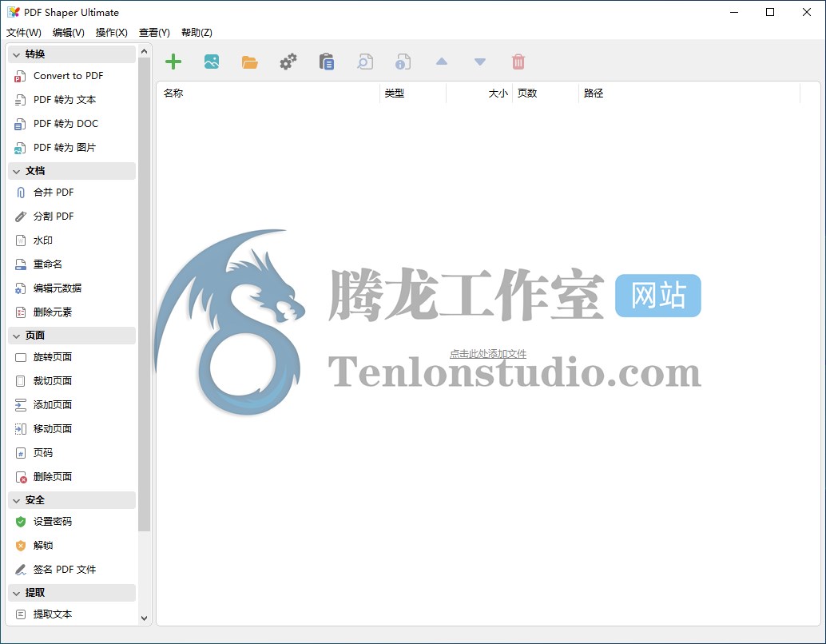Click the 裁切页面 crop icon
Image resolution: width=826 pixels, height=644 pixels.
point(21,381)
